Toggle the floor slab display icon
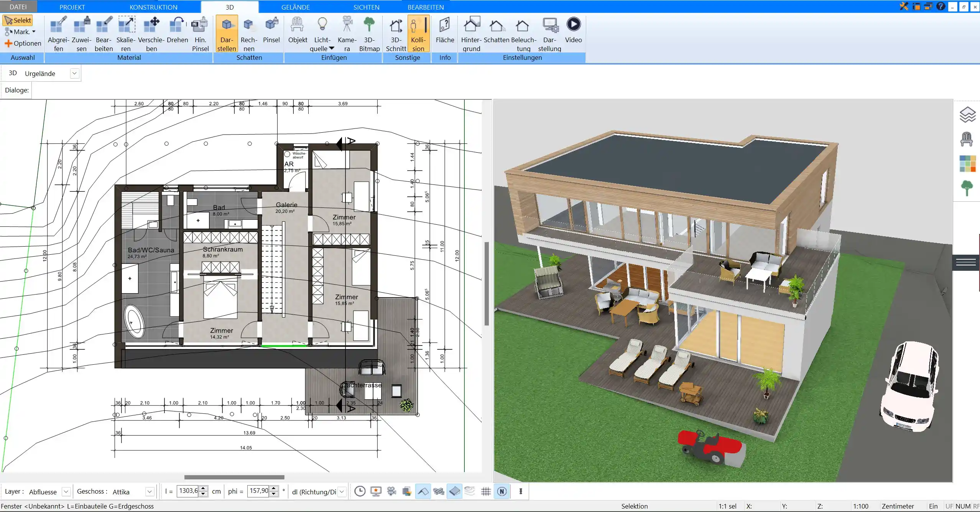 click(454, 491)
